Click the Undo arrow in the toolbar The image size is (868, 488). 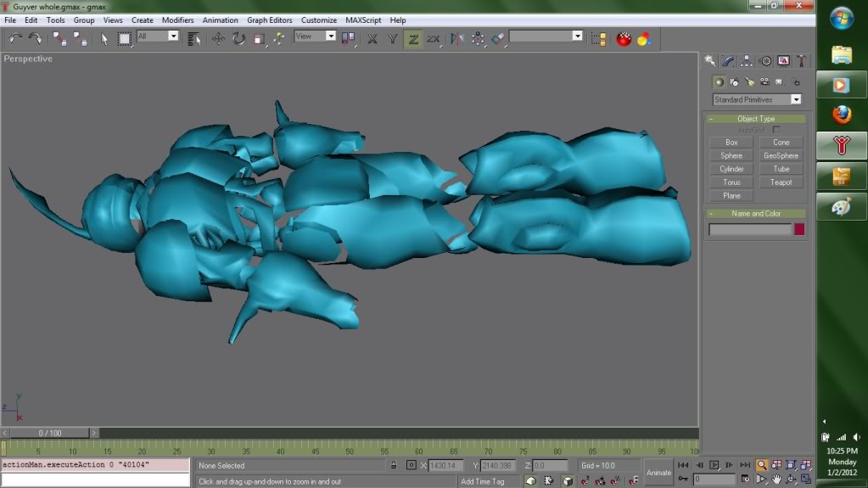(16, 38)
